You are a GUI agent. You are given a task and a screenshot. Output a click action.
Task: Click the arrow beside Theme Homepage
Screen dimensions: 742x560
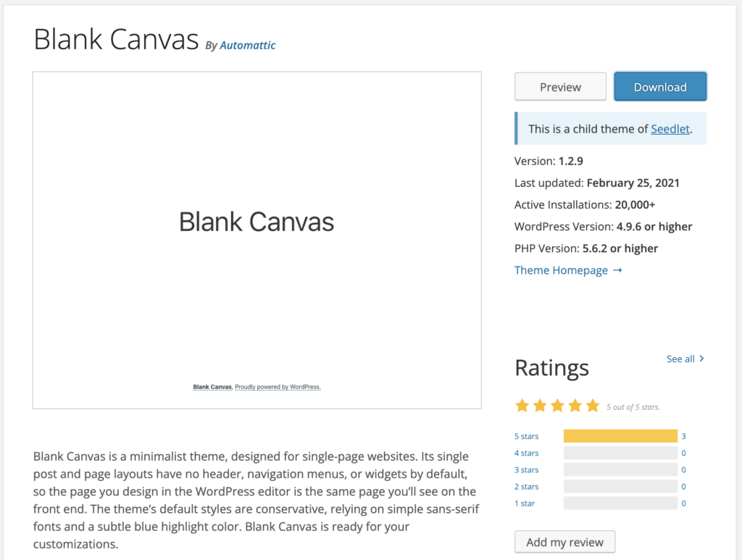(x=617, y=270)
